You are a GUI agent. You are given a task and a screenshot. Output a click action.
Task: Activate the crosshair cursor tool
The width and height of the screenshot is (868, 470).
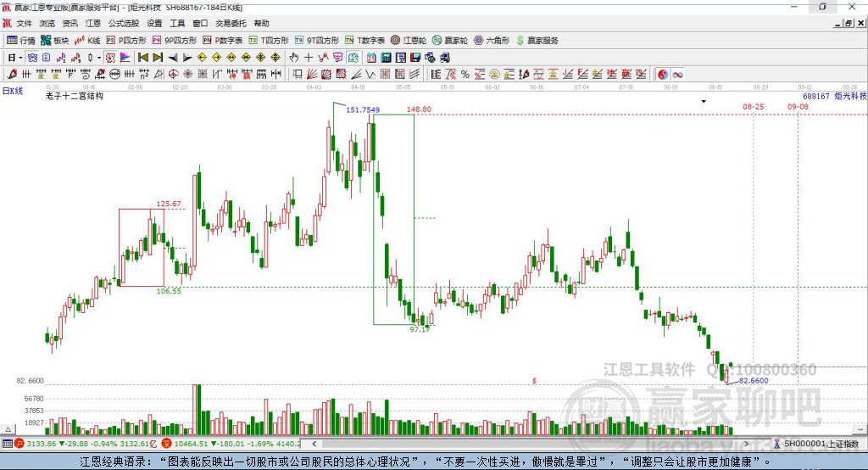coord(309,58)
